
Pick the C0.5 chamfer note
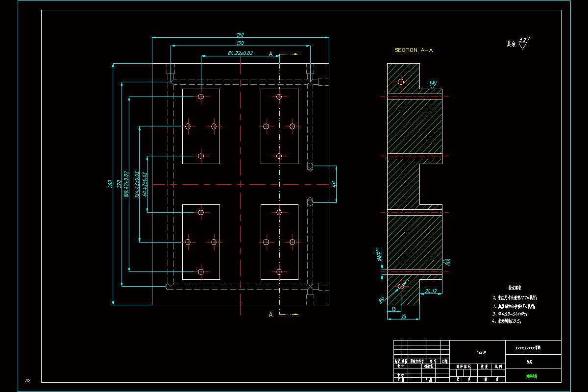coord(506,321)
